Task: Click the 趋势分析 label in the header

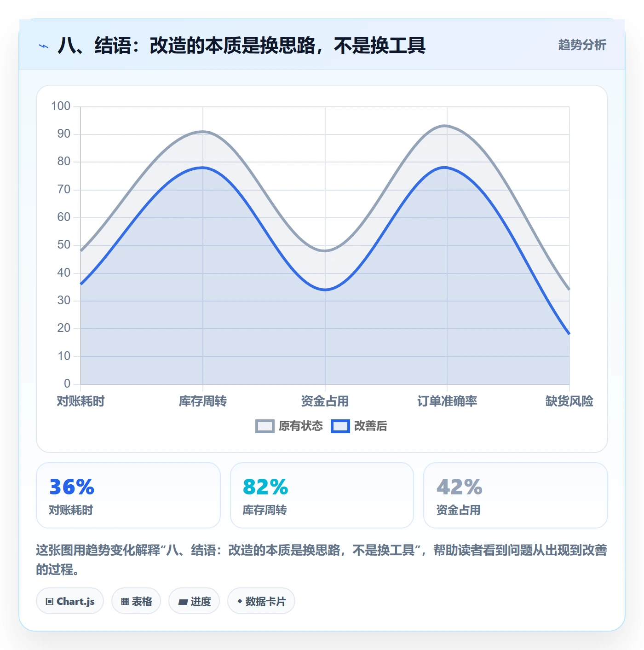Action: pyautogui.click(x=582, y=45)
